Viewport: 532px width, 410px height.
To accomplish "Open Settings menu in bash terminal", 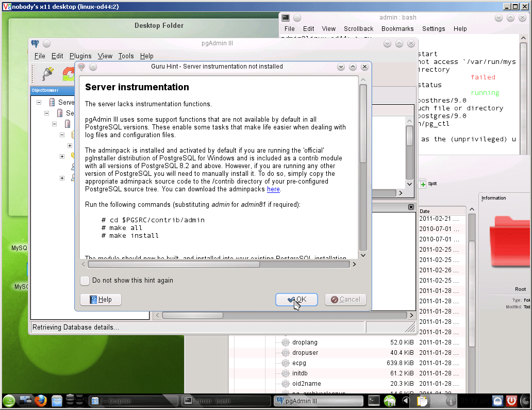I will pyautogui.click(x=433, y=29).
